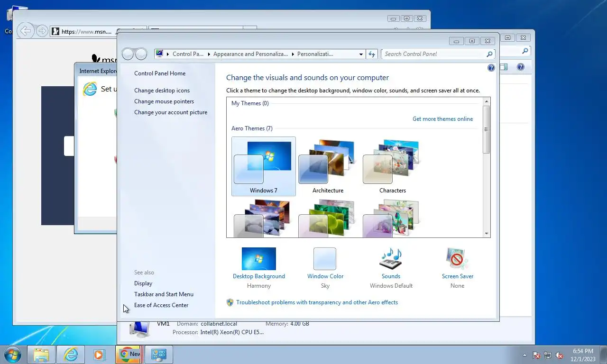Click refresh button beside the address bar
This screenshot has width=607, height=364.
tap(372, 54)
